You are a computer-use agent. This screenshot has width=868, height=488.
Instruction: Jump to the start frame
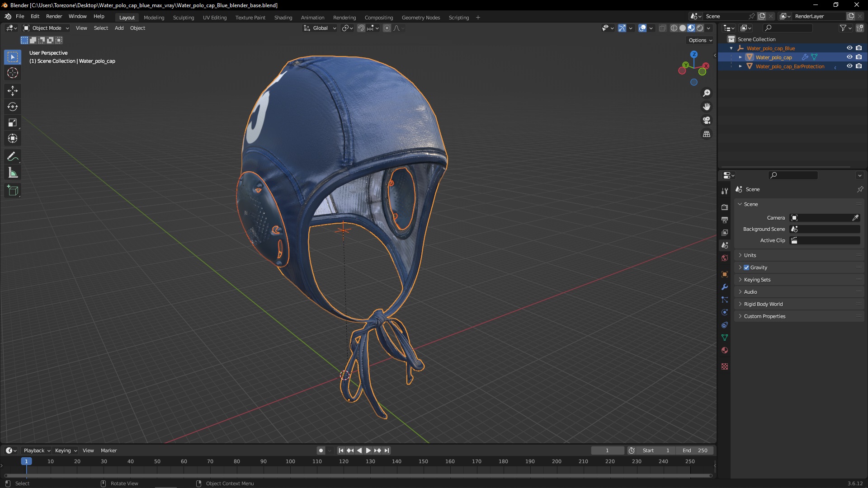coord(341,450)
